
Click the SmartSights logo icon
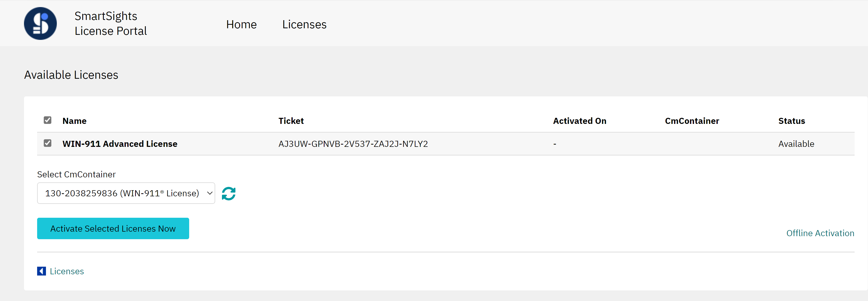pos(40,23)
